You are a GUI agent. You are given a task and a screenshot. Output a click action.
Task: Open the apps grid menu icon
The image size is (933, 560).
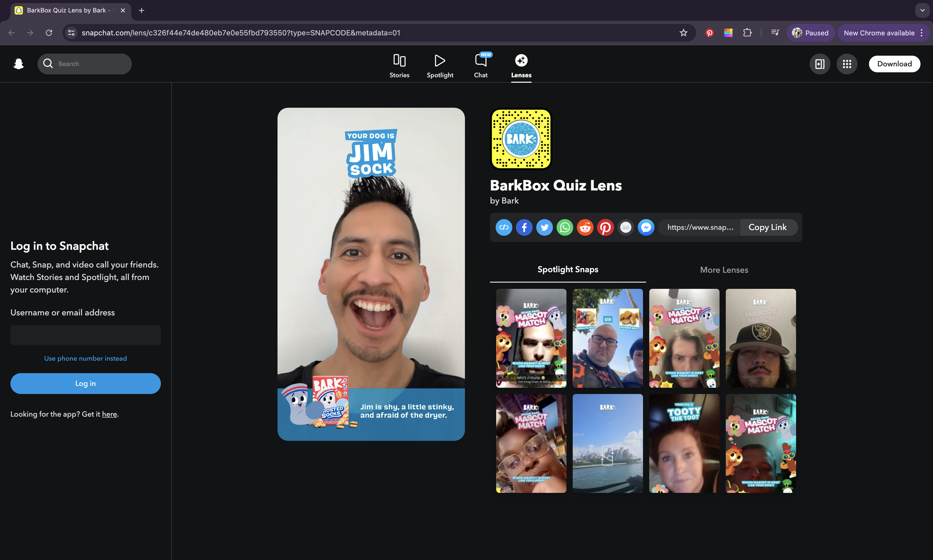(x=846, y=64)
